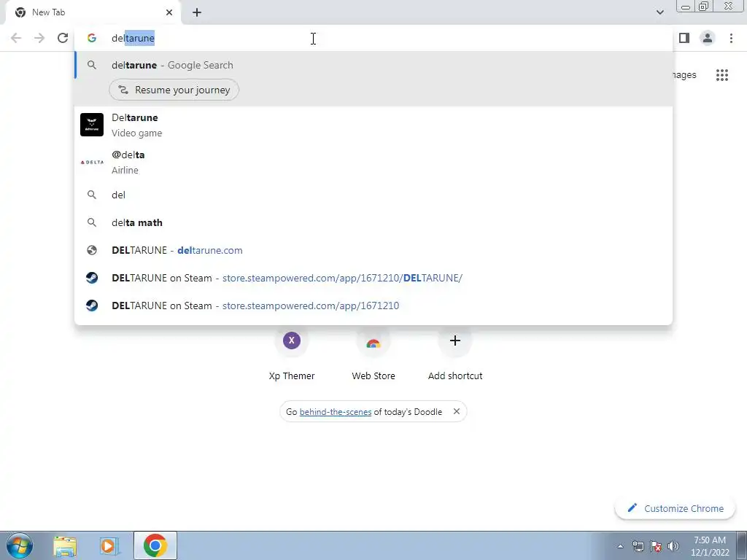Go forward with the forward arrow

[x=39, y=38]
